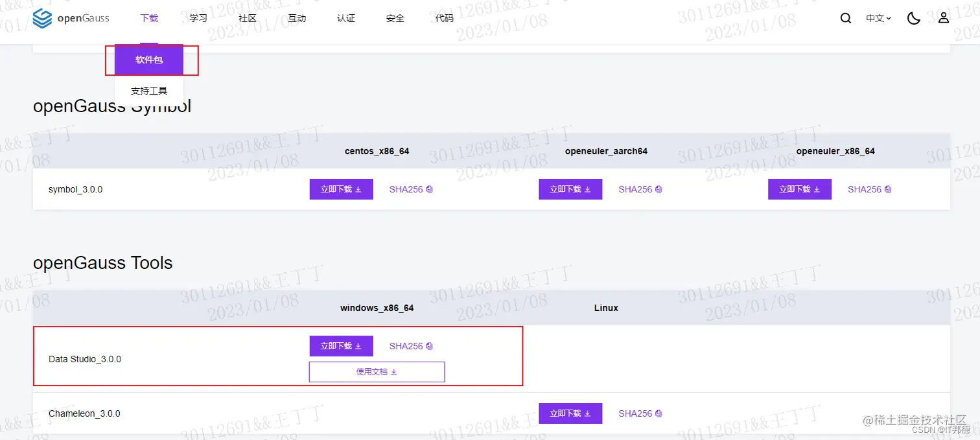This screenshot has height=440, width=980.
Task: Click the Chameleon_3.0.0 label
Action: click(x=84, y=413)
